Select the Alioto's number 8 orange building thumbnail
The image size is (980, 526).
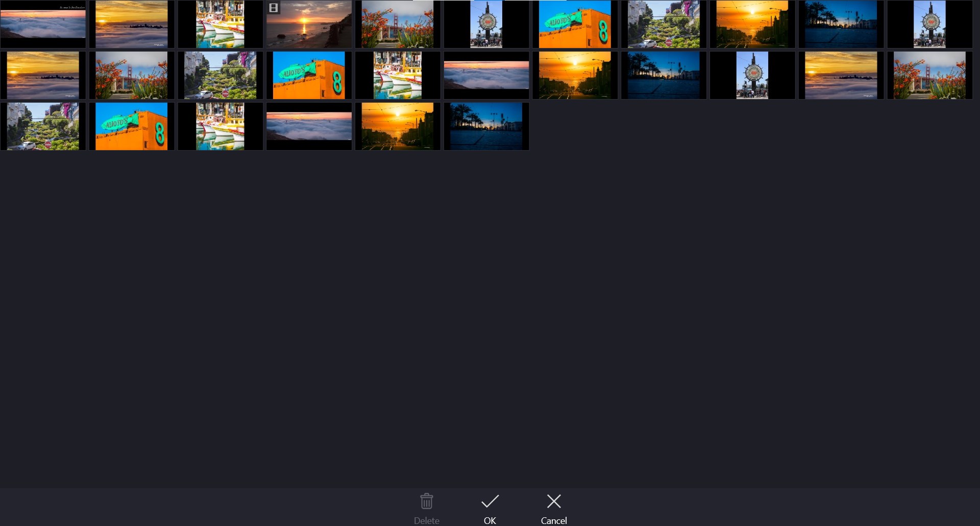pyautogui.click(x=575, y=23)
